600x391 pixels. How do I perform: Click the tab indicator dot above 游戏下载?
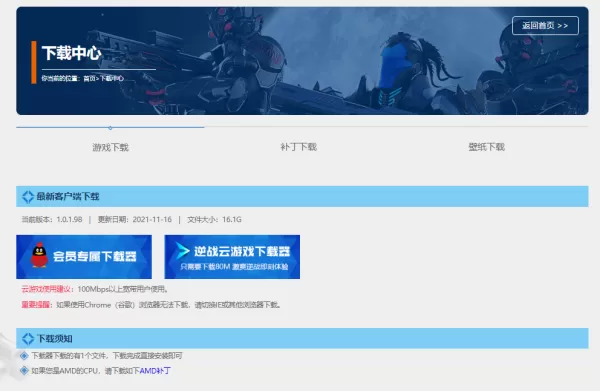[110, 128]
